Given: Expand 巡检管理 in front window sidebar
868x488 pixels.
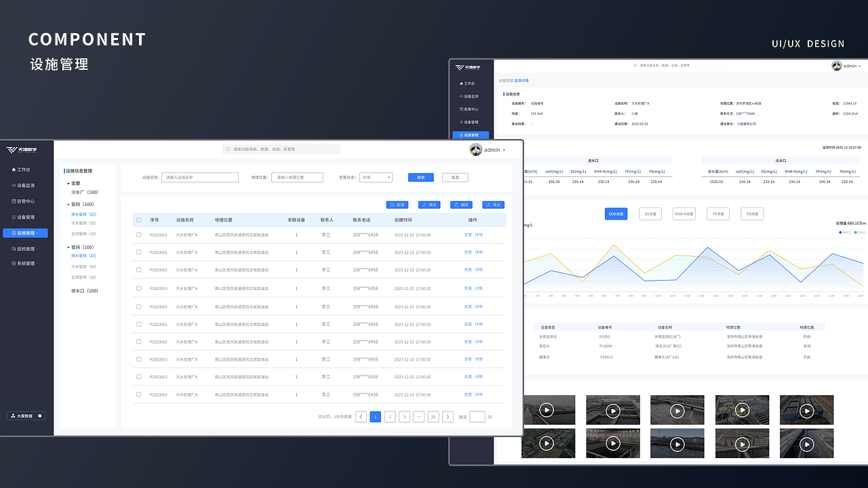Looking at the screenshot, I should 24,249.
